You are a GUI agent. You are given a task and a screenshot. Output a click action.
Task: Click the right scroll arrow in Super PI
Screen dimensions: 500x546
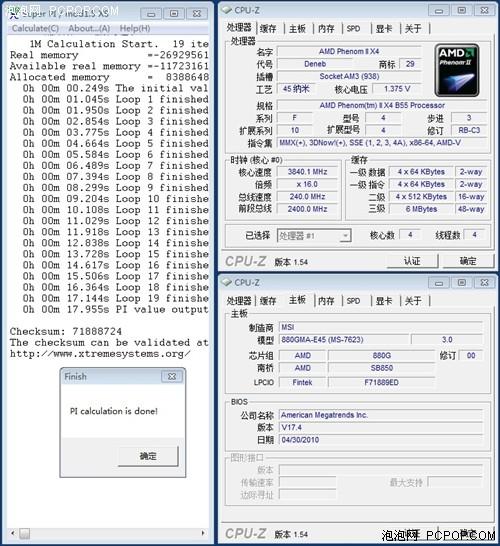point(203,533)
